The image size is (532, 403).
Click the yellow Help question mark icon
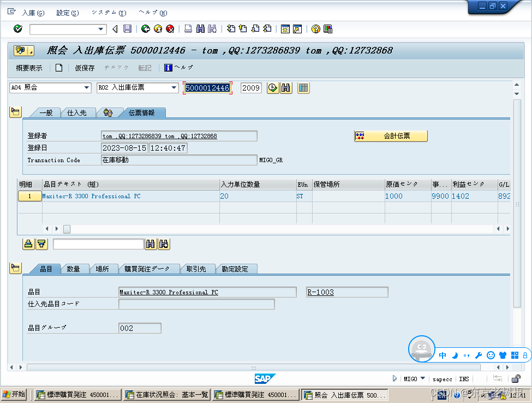(315, 29)
